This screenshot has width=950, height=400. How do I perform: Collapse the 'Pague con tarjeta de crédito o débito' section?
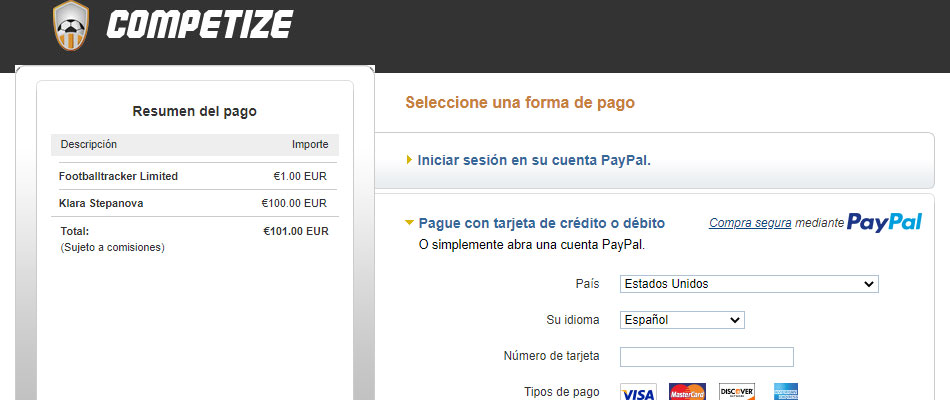point(541,223)
